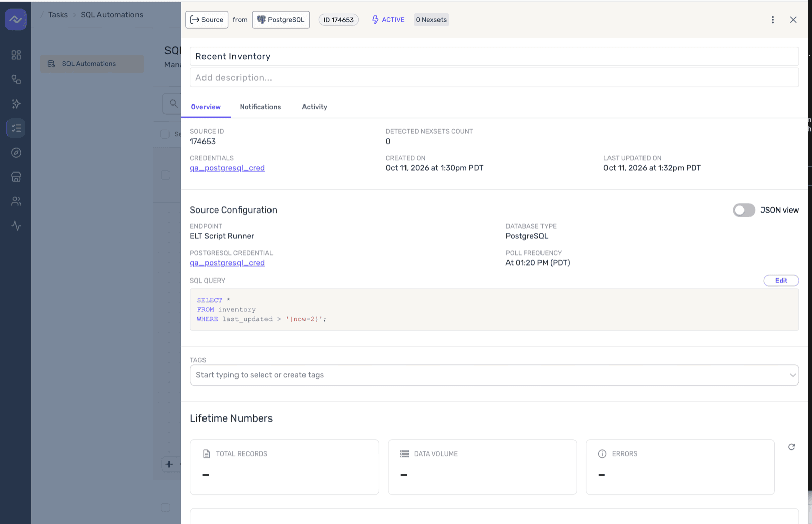
Task: Check the bottom list row checkbox
Action: coord(165,507)
